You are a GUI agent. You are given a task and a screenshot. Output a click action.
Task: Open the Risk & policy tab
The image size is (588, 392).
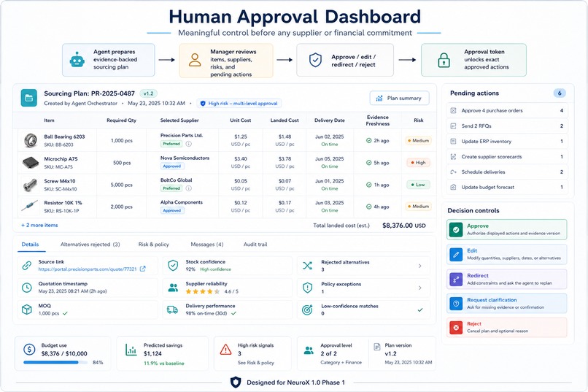pos(154,245)
